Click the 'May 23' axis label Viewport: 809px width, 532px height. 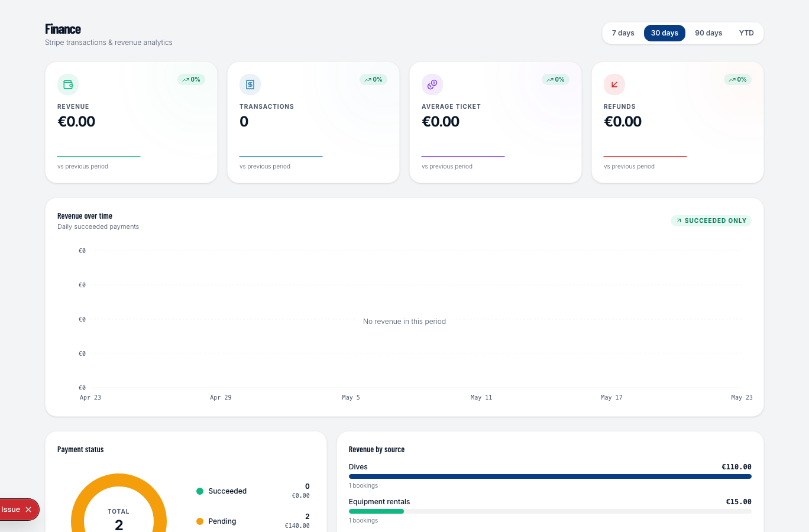coord(742,398)
